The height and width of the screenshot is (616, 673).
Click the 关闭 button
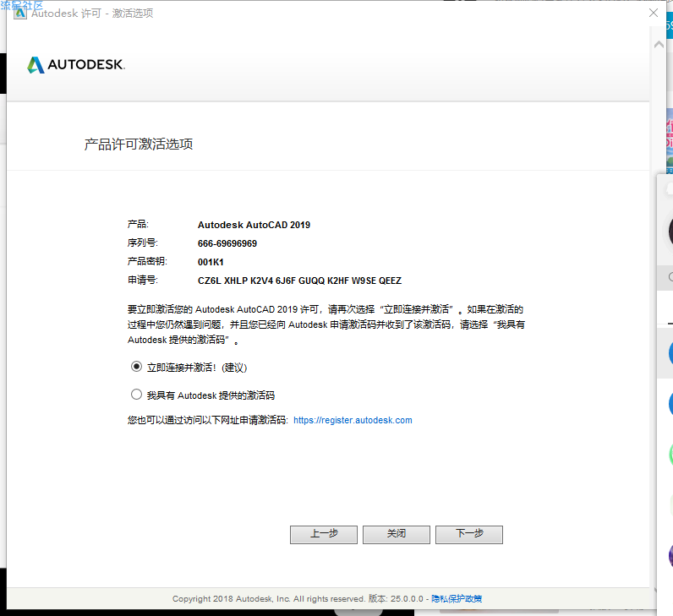[x=397, y=535]
